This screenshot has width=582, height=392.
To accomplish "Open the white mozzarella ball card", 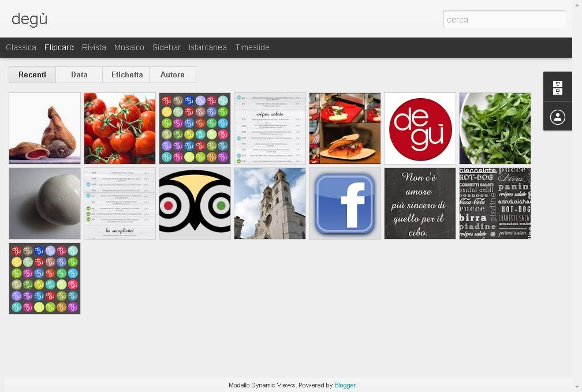I will [x=44, y=203].
